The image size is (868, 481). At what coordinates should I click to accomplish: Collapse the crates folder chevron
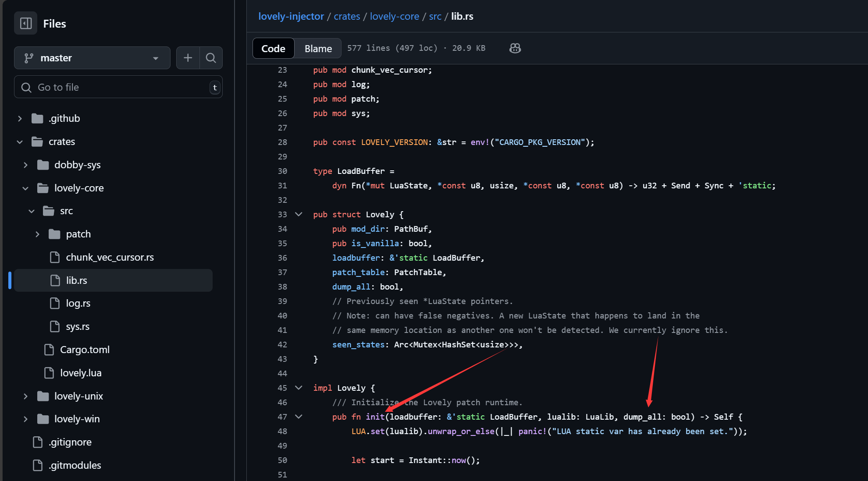point(20,142)
